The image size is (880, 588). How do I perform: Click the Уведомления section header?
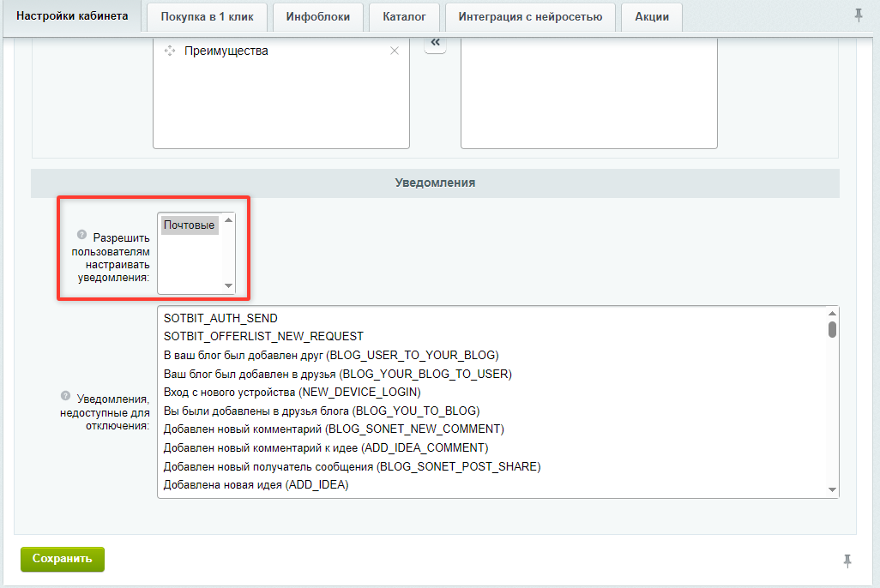click(x=435, y=183)
